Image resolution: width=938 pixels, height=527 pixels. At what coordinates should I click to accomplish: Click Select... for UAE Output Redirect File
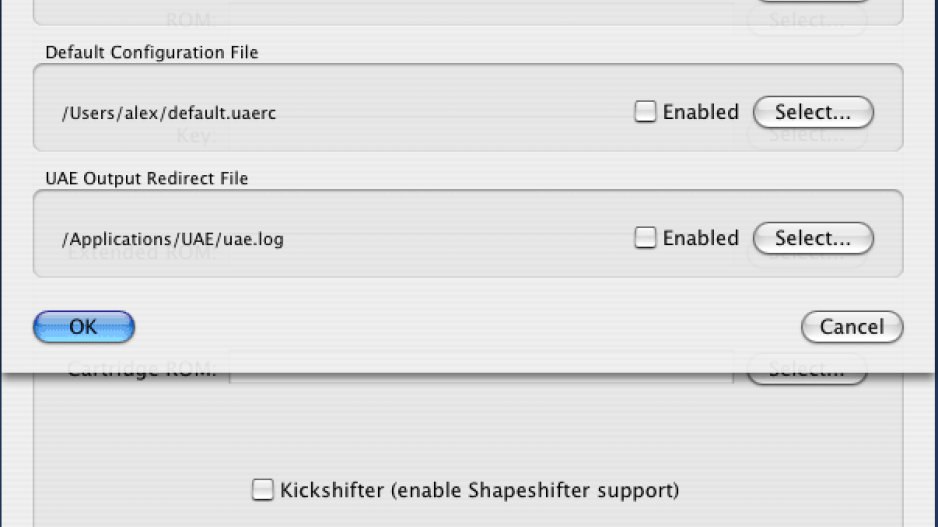point(813,238)
